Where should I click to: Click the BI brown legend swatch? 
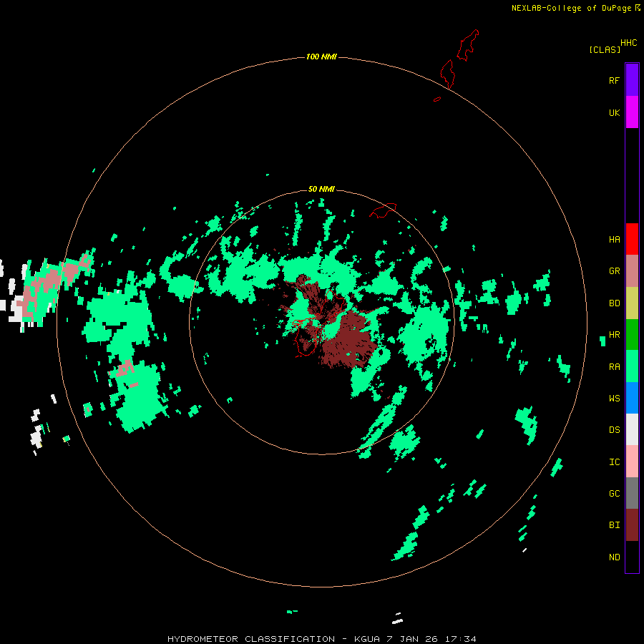pos(632,525)
